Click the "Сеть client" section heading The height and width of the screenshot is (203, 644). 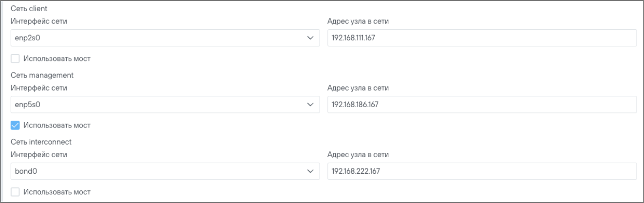32,9
